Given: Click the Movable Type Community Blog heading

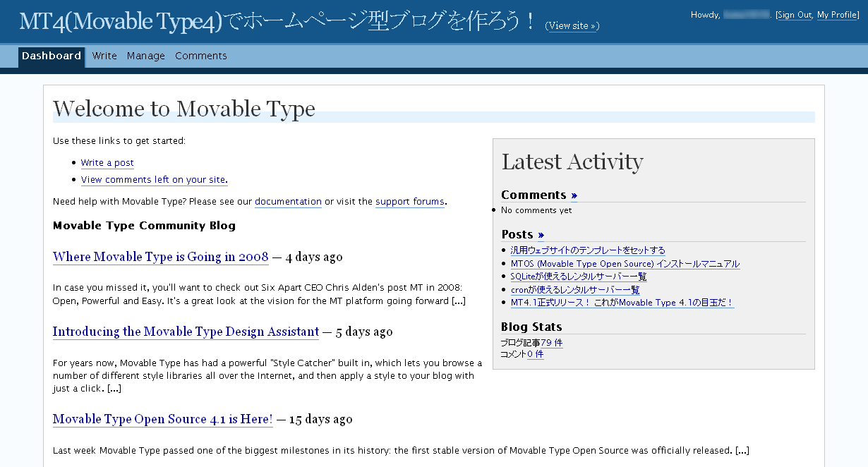Looking at the screenshot, I should [x=144, y=226].
